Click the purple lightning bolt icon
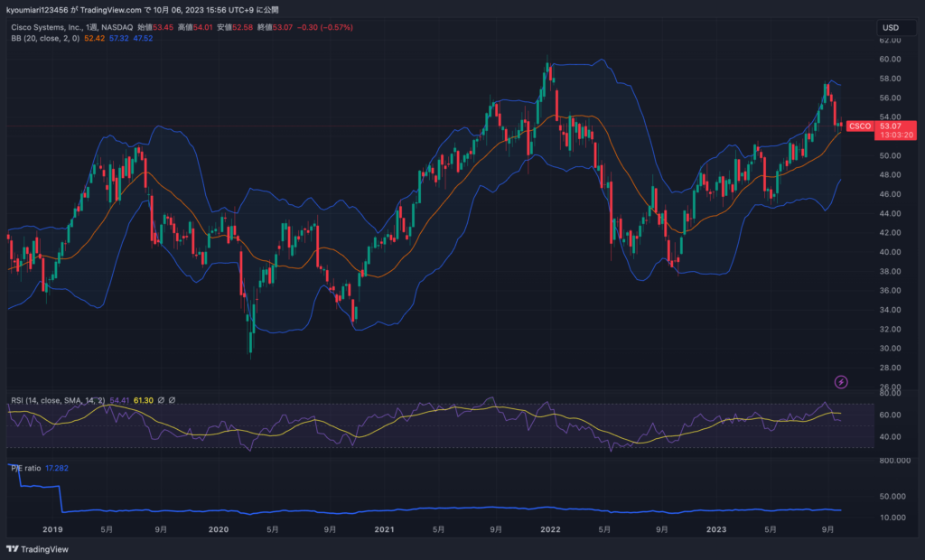This screenshot has height=560, width=925. point(841,382)
